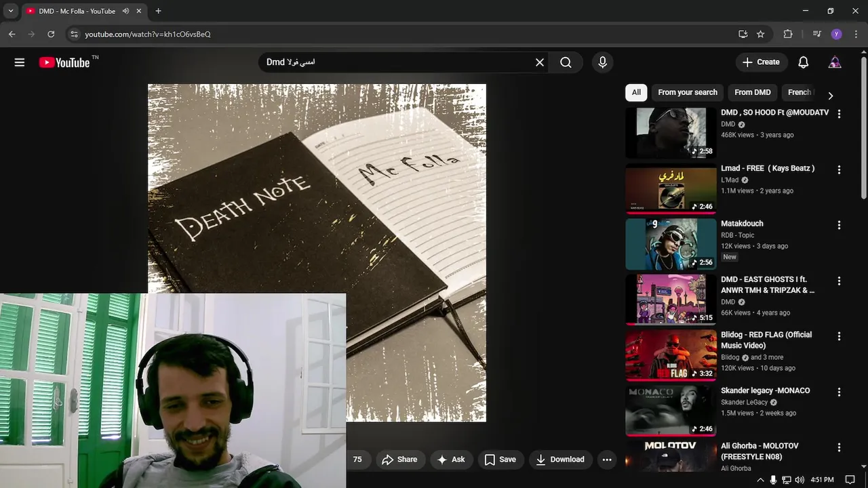Open a new browser tab
This screenshot has width=868, height=488.
click(158, 11)
